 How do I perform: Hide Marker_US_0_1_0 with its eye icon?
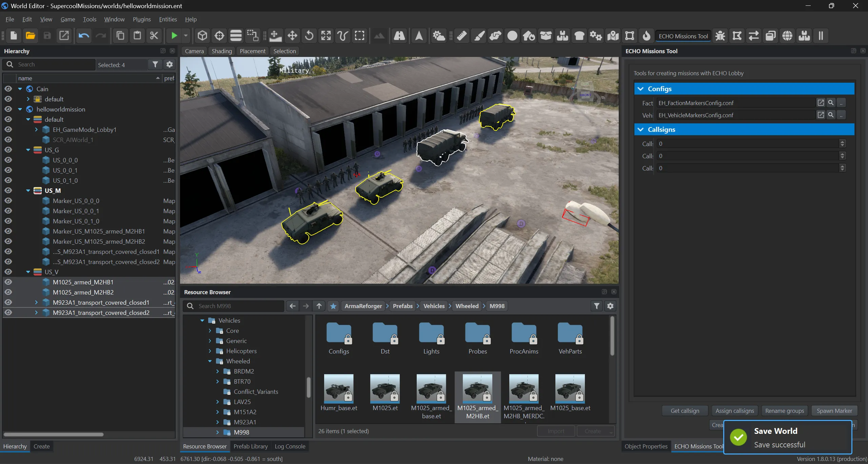point(8,221)
